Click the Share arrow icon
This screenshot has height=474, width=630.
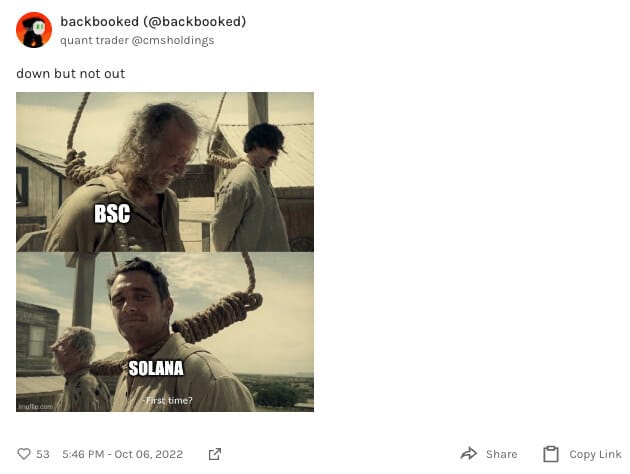[x=468, y=454]
